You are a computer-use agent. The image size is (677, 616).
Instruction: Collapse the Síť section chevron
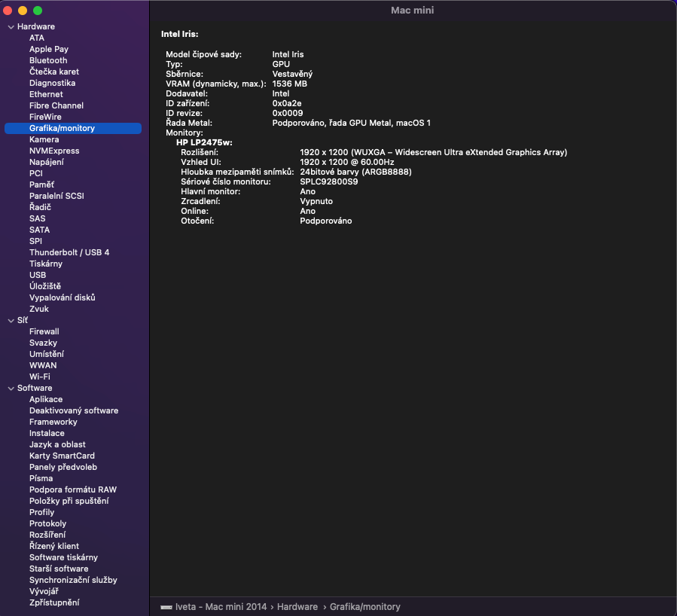click(x=11, y=320)
